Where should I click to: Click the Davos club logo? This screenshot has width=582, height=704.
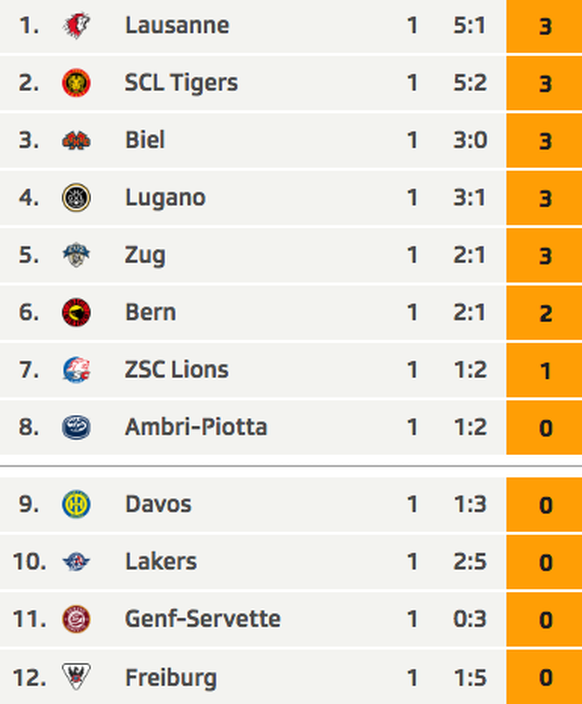click(76, 504)
